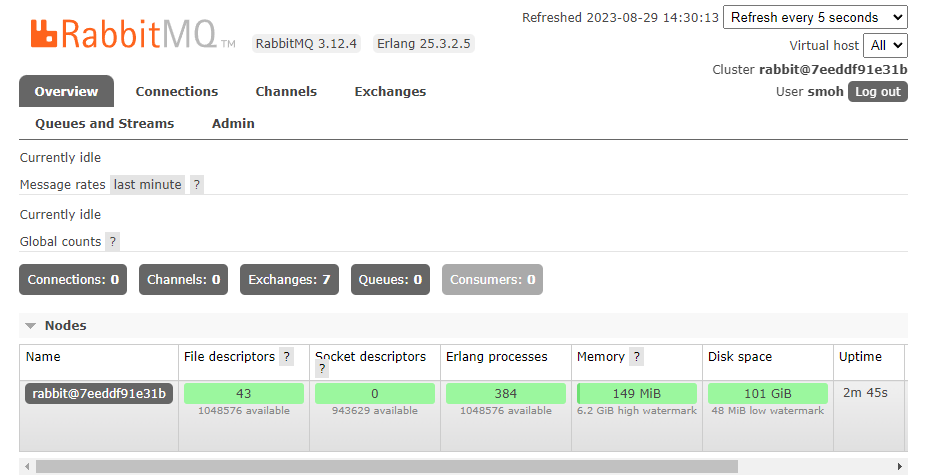
Task: Open the Queues and Streams tab
Action: click(x=104, y=123)
